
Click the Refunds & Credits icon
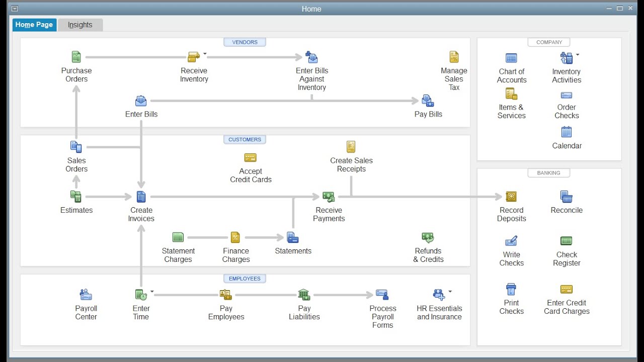coord(428,237)
